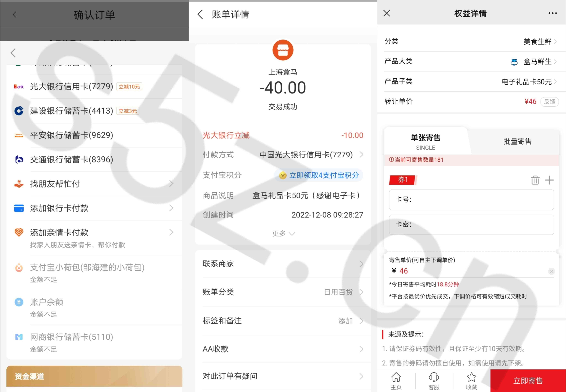Tap gold coin icon beside 支付宝积分
The height and width of the screenshot is (392, 566).
(283, 175)
